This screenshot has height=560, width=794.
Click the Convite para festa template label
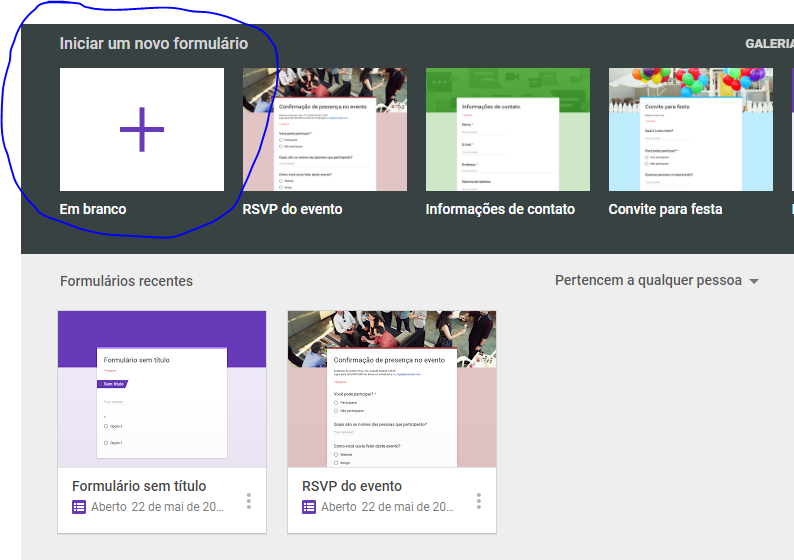pyautogui.click(x=665, y=209)
